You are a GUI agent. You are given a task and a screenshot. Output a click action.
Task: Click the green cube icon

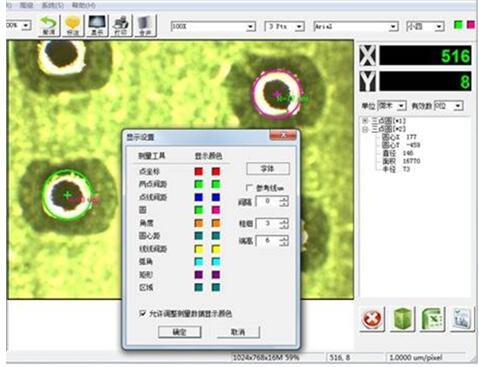coord(402,319)
